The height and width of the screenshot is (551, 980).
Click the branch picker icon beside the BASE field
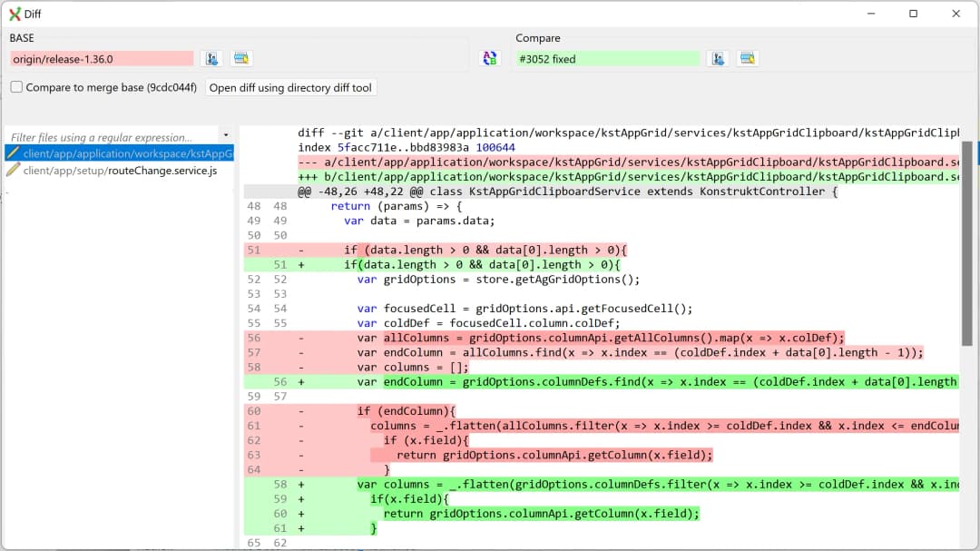211,58
